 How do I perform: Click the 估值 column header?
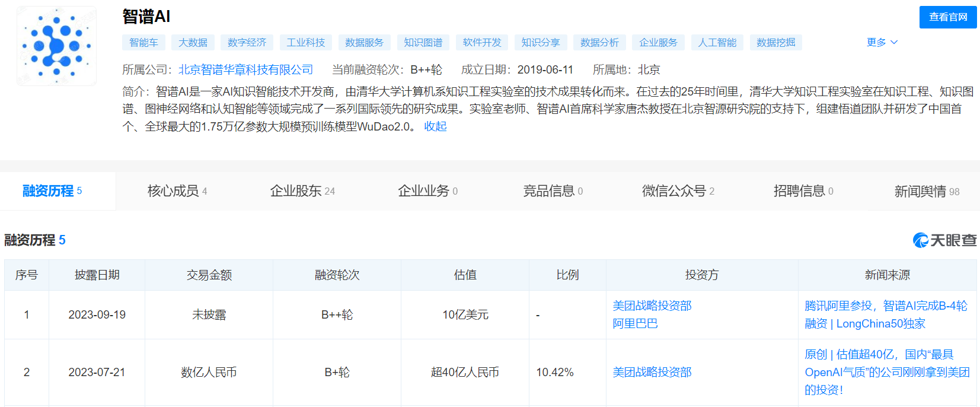click(x=465, y=275)
